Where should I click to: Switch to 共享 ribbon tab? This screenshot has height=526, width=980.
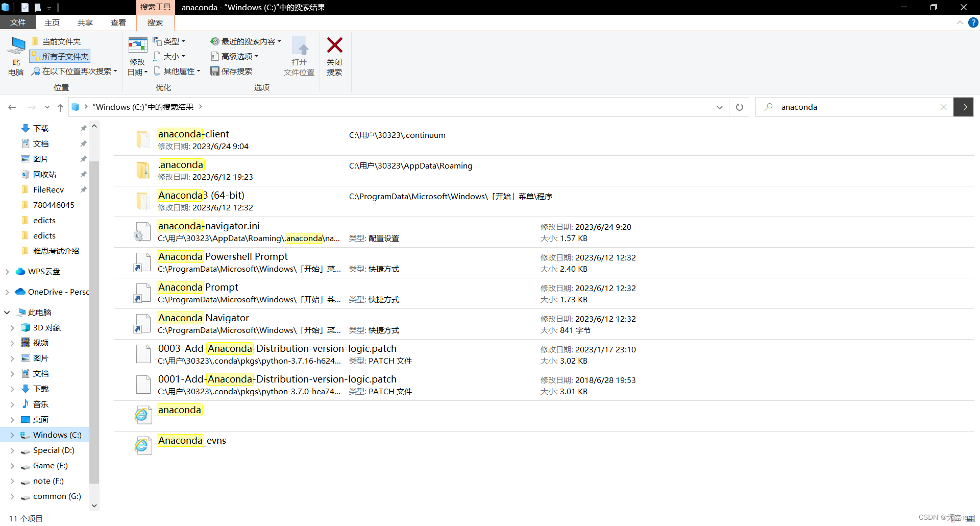coord(85,22)
